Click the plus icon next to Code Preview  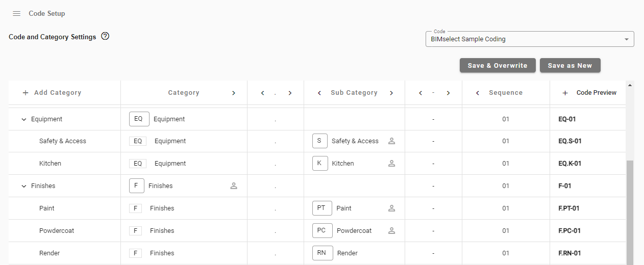click(565, 93)
